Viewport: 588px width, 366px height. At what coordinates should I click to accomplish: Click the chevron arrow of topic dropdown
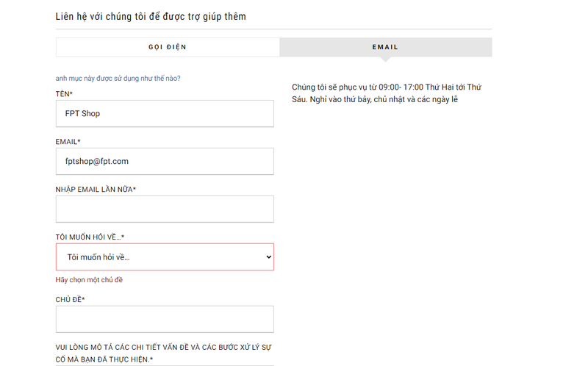pyautogui.click(x=268, y=257)
